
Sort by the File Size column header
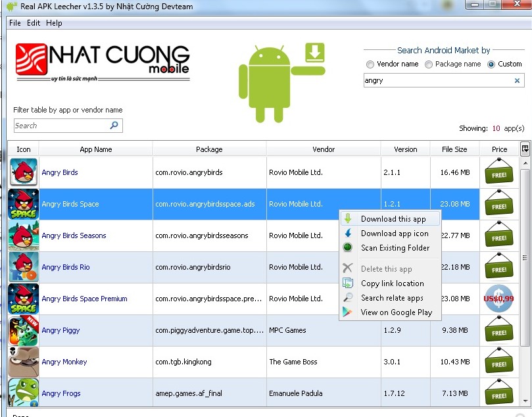(454, 149)
